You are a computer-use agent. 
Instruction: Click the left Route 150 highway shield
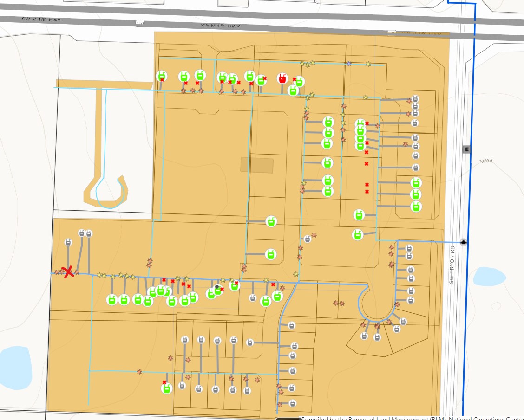click(x=139, y=23)
